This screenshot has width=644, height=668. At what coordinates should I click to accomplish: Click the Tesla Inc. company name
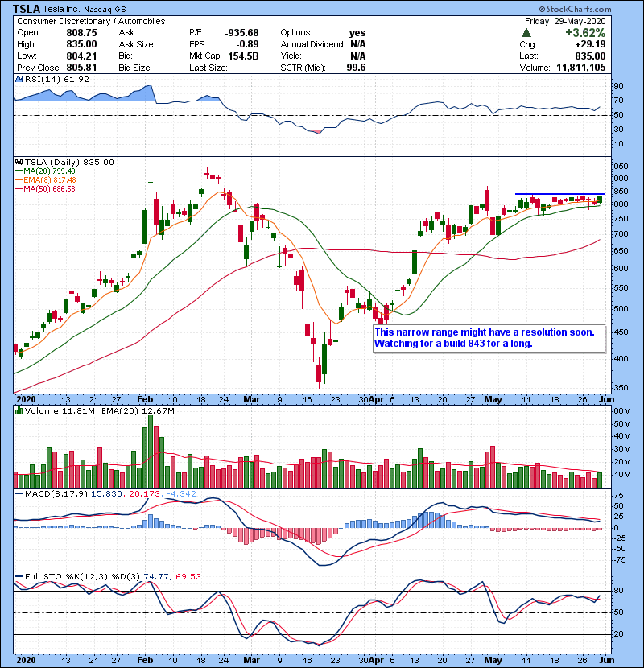click(62, 10)
